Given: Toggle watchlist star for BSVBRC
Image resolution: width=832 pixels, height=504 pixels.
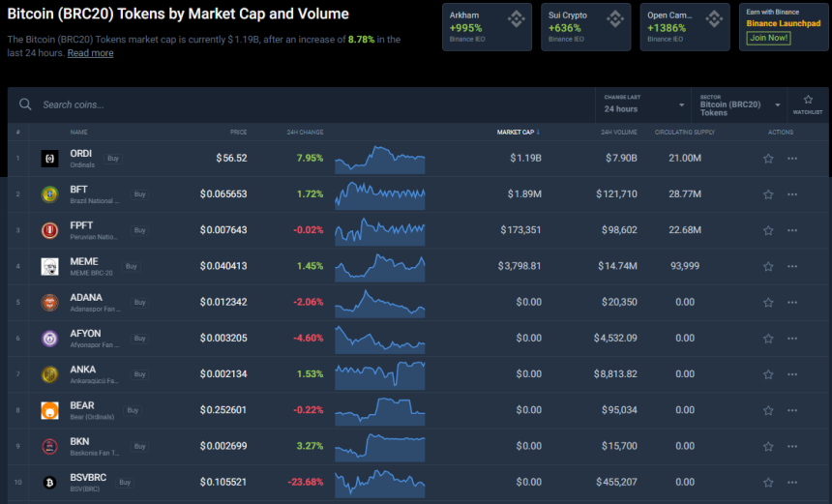Looking at the screenshot, I should click(768, 482).
